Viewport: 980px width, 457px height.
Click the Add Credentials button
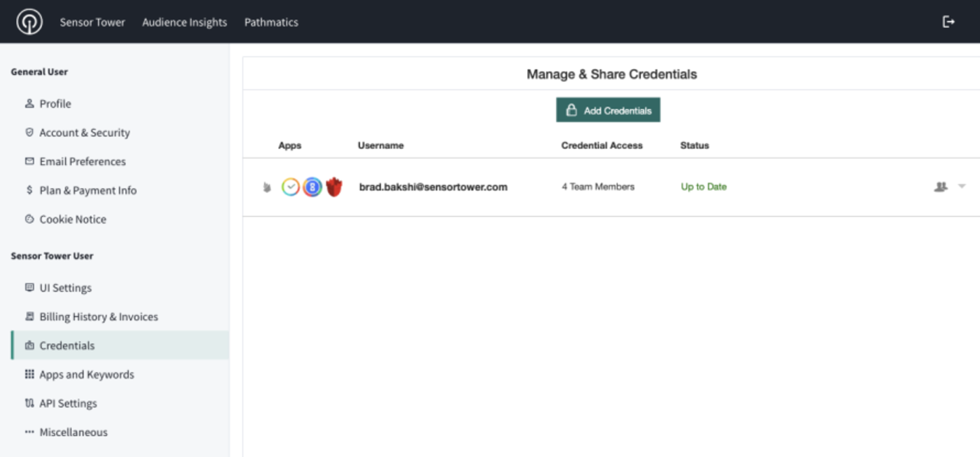click(608, 110)
